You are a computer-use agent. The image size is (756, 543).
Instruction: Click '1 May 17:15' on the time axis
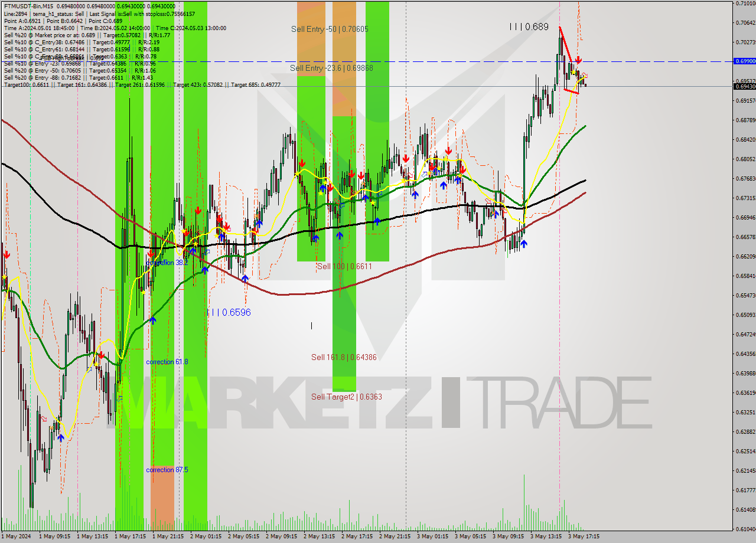click(x=131, y=537)
